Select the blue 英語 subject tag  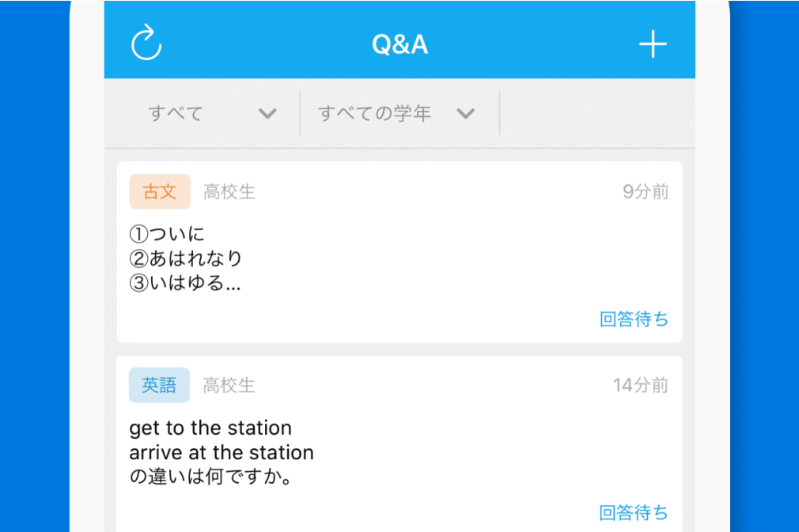pyautogui.click(x=160, y=385)
